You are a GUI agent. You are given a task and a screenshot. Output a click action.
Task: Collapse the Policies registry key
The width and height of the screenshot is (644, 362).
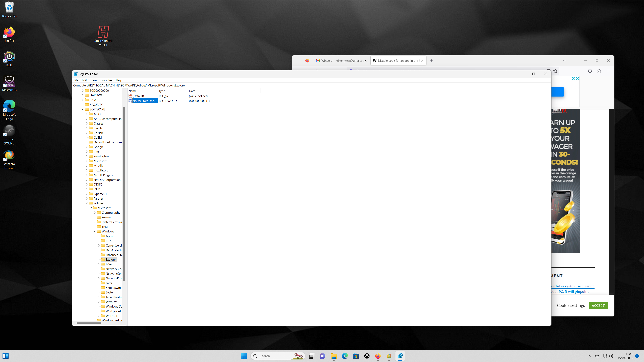click(87, 203)
